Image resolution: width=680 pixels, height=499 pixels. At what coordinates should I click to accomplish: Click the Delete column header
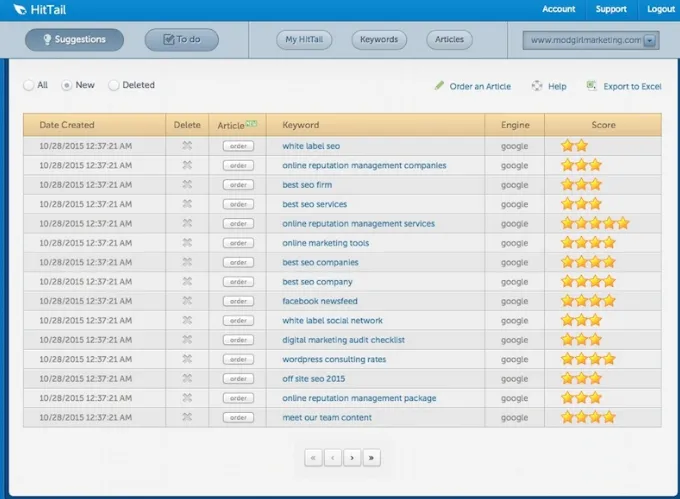pyautogui.click(x=187, y=125)
